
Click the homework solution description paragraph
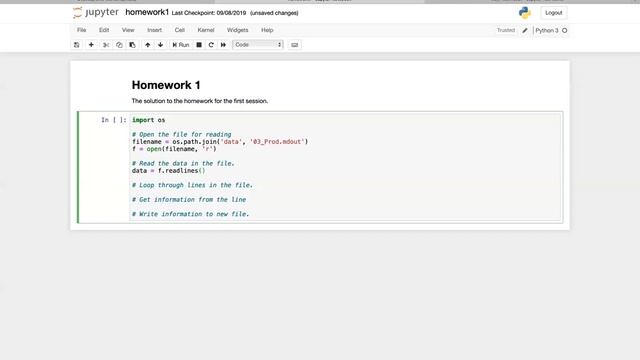200,101
